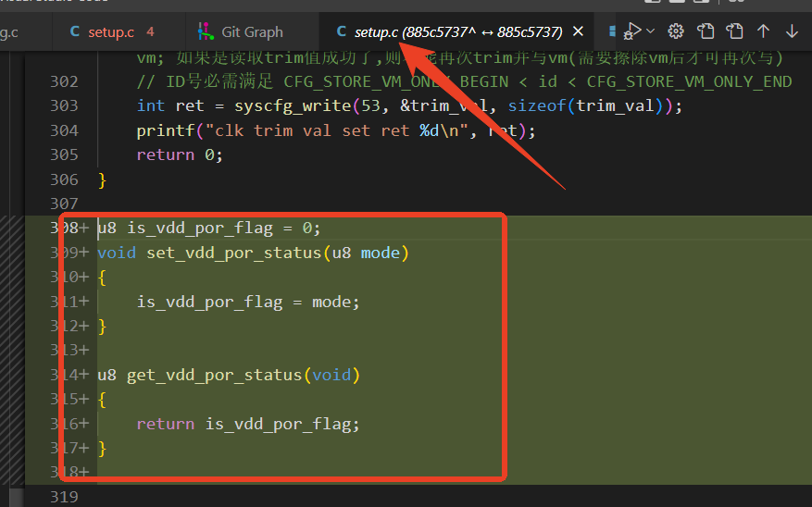This screenshot has width=812, height=507.
Task: Click the debug run play icon
Action: coord(632,31)
